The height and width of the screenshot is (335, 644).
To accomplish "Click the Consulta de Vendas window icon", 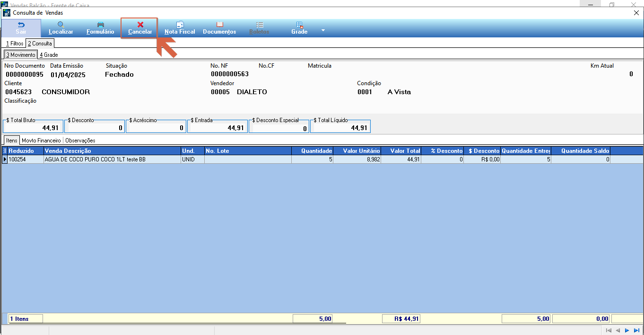I will click(x=7, y=13).
